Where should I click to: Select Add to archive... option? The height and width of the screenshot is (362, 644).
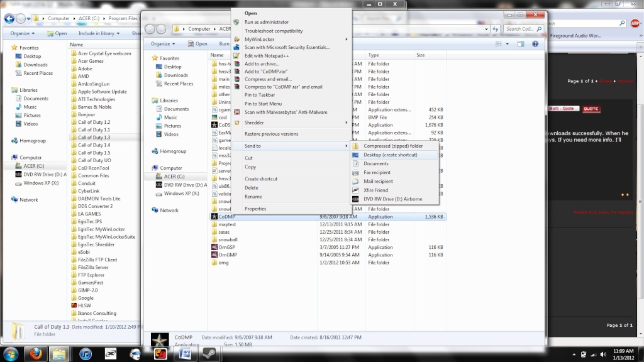coord(262,63)
